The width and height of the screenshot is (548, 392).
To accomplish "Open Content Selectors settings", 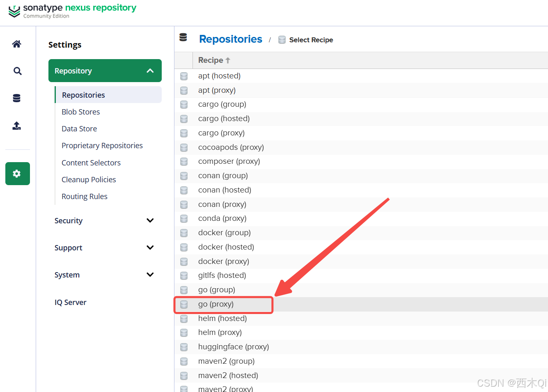I will click(x=91, y=163).
